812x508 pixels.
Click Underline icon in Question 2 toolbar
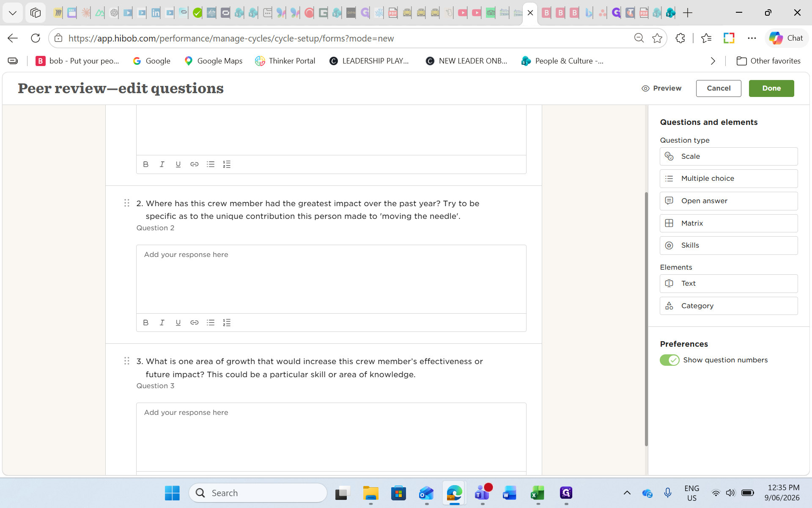click(x=178, y=323)
